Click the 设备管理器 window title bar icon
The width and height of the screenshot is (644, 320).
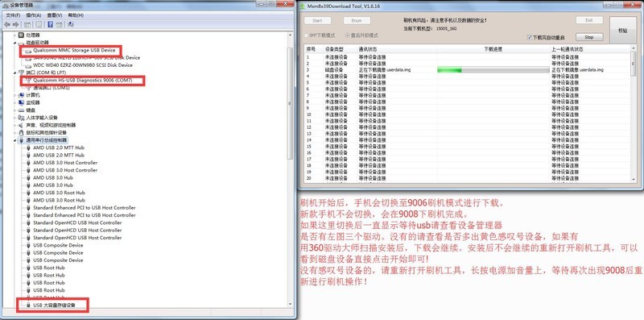click(x=5, y=5)
